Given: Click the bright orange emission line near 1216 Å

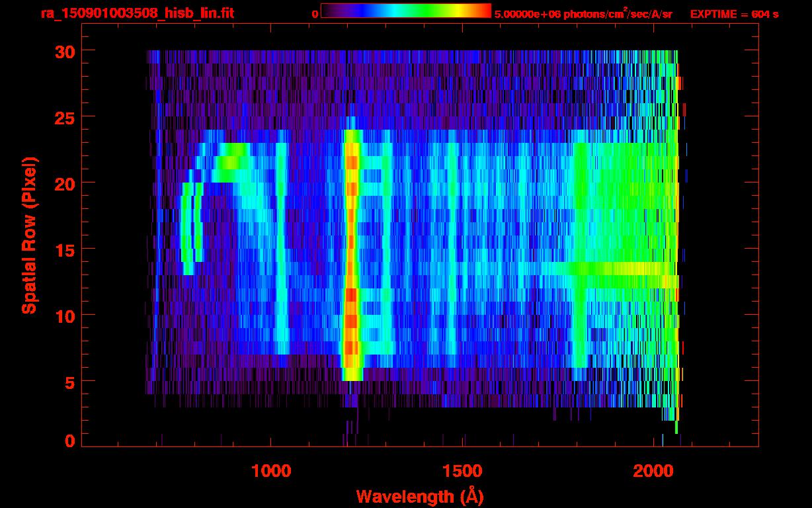Looking at the screenshot, I should 352,255.
